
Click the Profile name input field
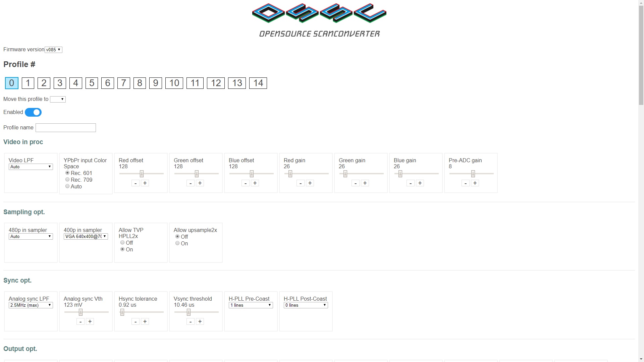pos(66,128)
